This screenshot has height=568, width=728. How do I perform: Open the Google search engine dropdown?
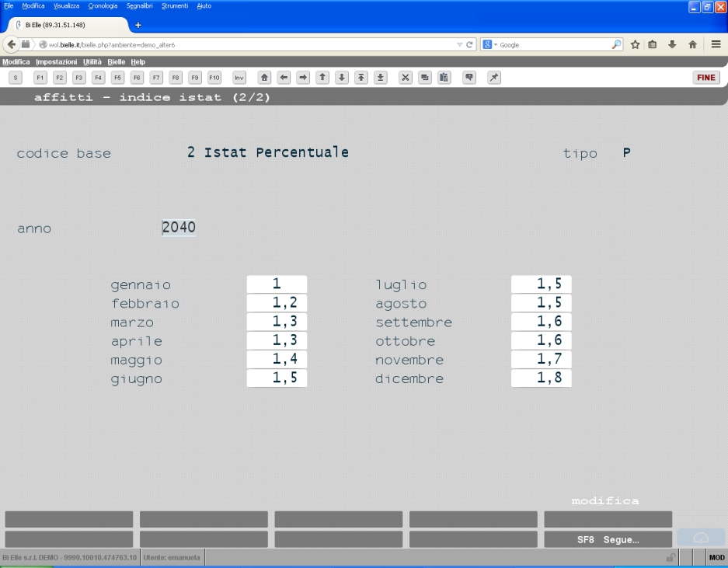pos(489,44)
